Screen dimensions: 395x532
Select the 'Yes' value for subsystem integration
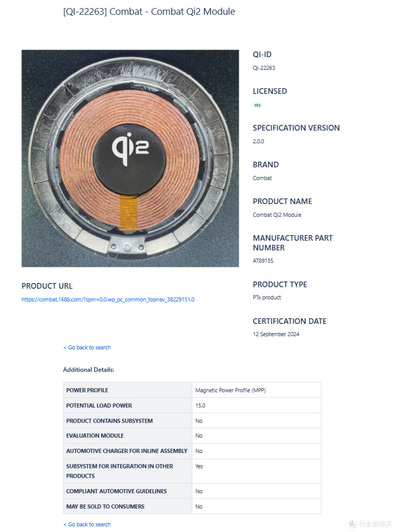[199, 467]
